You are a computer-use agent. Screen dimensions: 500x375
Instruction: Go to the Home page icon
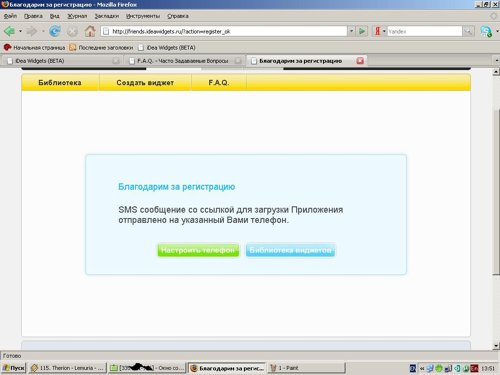pyautogui.click(x=90, y=31)
